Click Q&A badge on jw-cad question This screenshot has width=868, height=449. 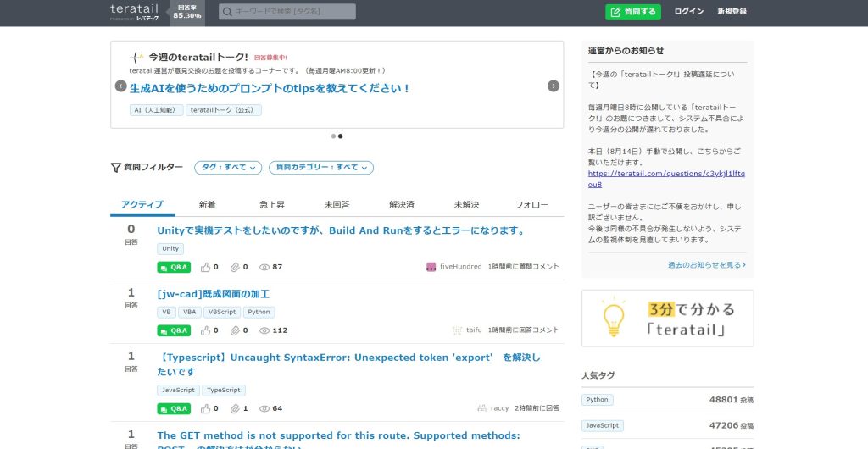[174, 330]
